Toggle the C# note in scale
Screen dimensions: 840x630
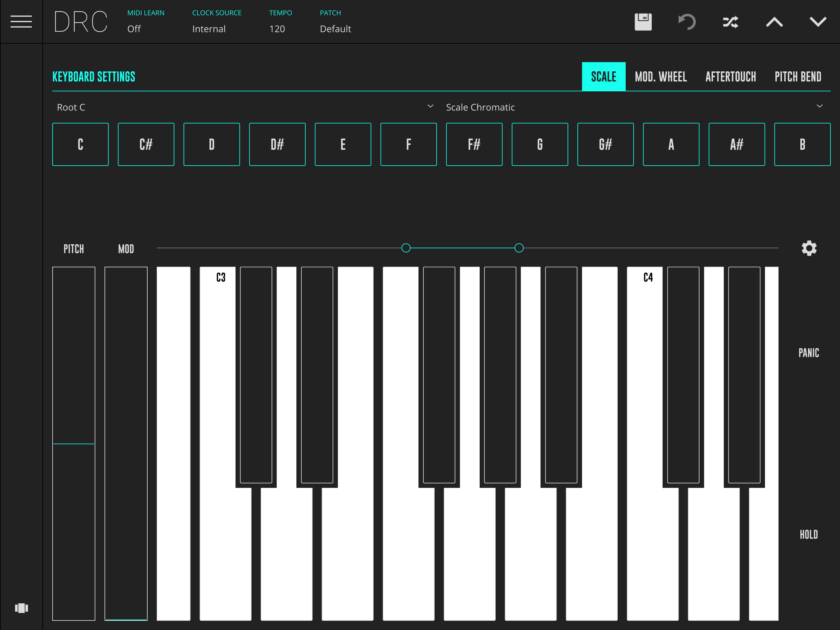(x=146, y=144)
